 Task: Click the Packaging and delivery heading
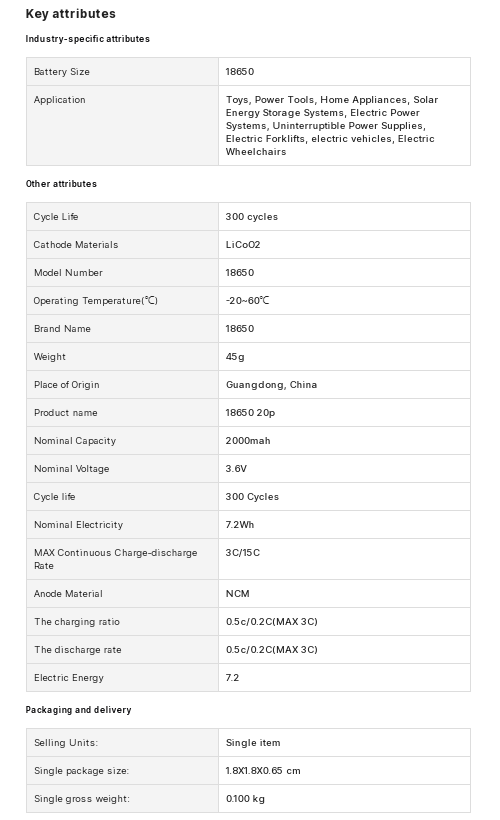(x=78, y=710)
